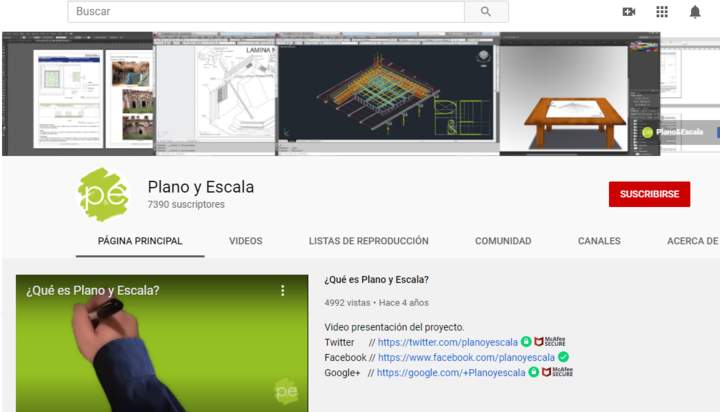Open the ACERCA DE tab
Screen dimensions: 720x412
pyautogui.click(x=692, y=241)
